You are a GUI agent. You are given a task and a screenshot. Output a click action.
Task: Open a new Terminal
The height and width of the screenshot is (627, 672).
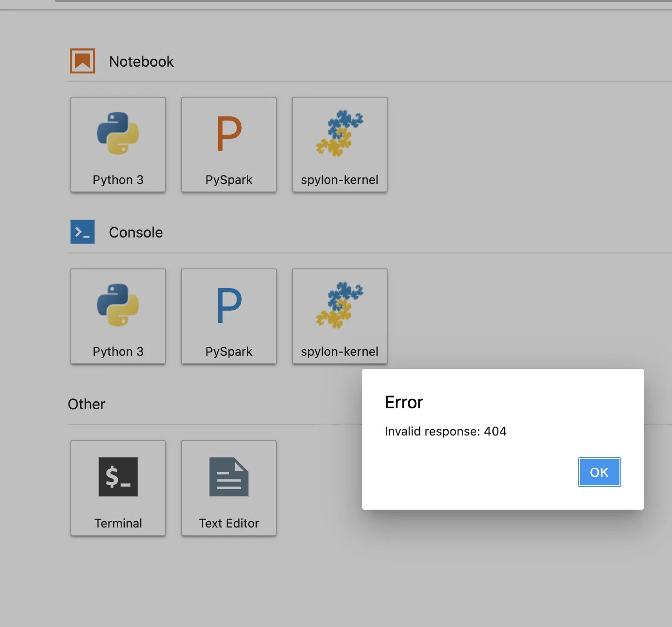118,488
